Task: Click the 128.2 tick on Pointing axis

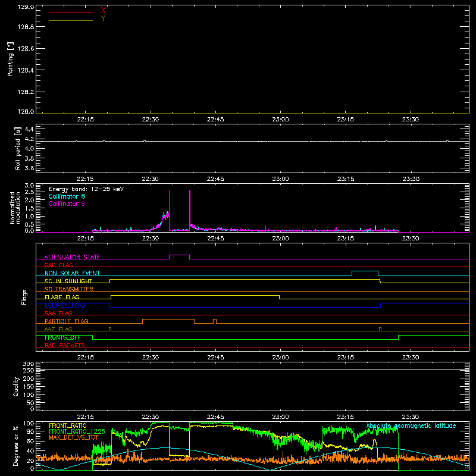Action: coord(26,92)
